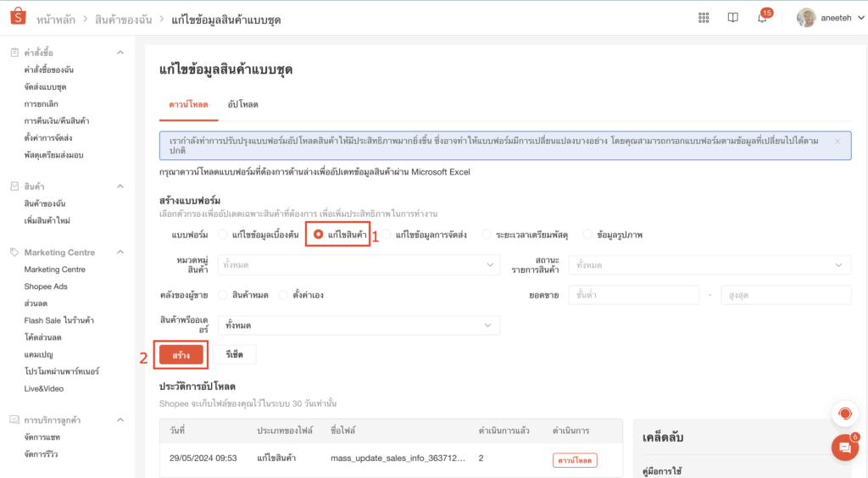Image resolution: width=868 pixels, height=478 pixels.
Task: Select แก้ไขสินค้า radio option
Action: (x=319, y=235)
